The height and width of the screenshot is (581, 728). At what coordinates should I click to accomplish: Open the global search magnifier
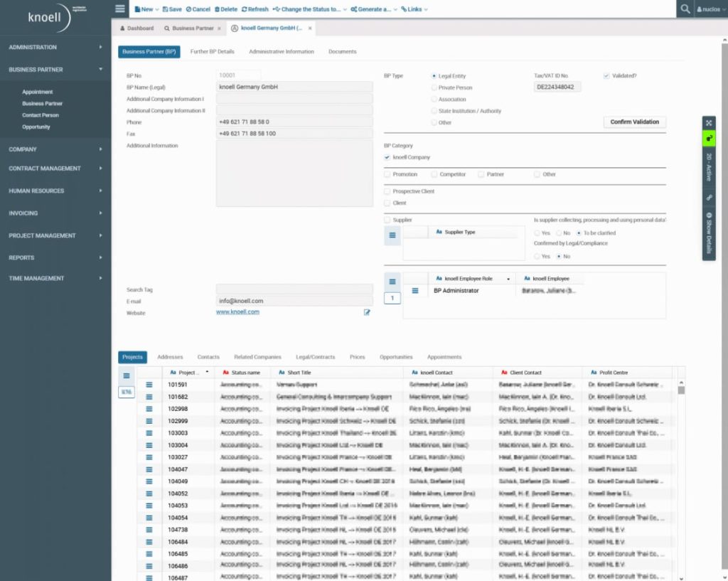point(685,9)
